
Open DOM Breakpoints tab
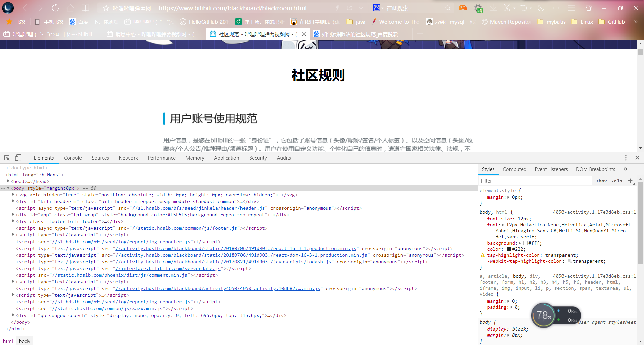click(595, 169)
